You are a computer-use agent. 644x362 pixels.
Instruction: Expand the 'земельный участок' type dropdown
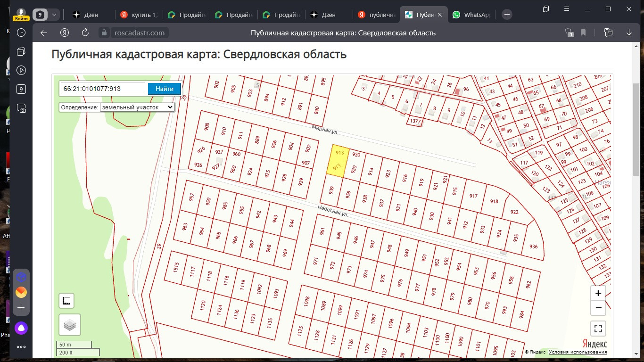tap(137, 107)
